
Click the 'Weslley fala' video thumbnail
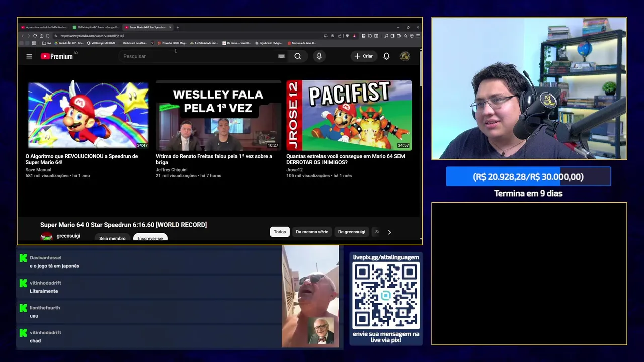tap(218, 115)
